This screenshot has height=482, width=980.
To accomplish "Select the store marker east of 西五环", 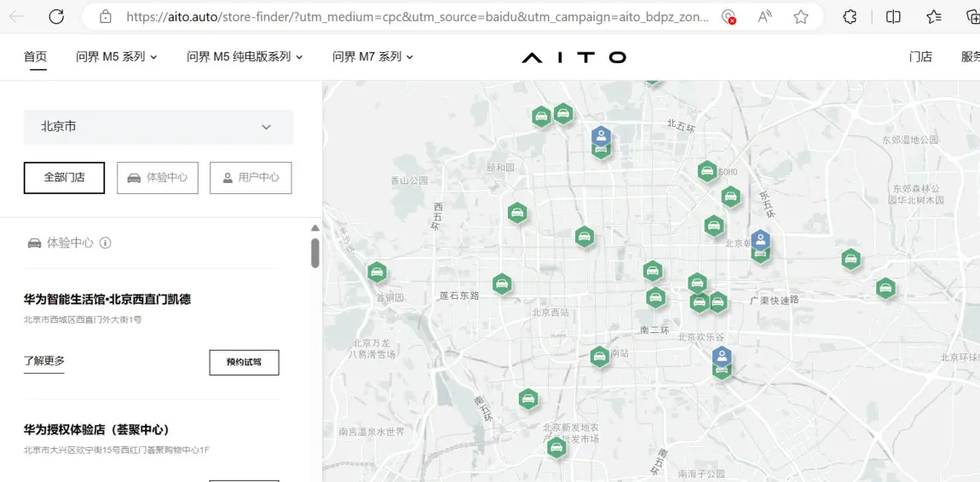I will pyautogui.click(x=517, y=213).
